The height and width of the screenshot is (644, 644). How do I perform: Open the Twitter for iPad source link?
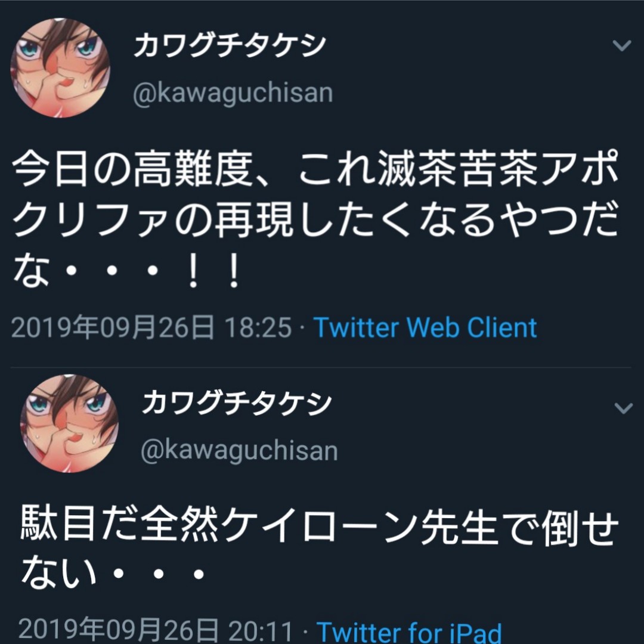pos(408,631)
